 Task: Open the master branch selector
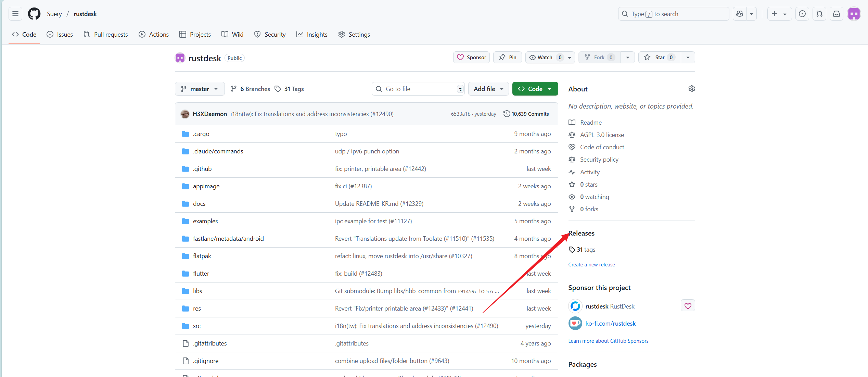coord(200,89)
